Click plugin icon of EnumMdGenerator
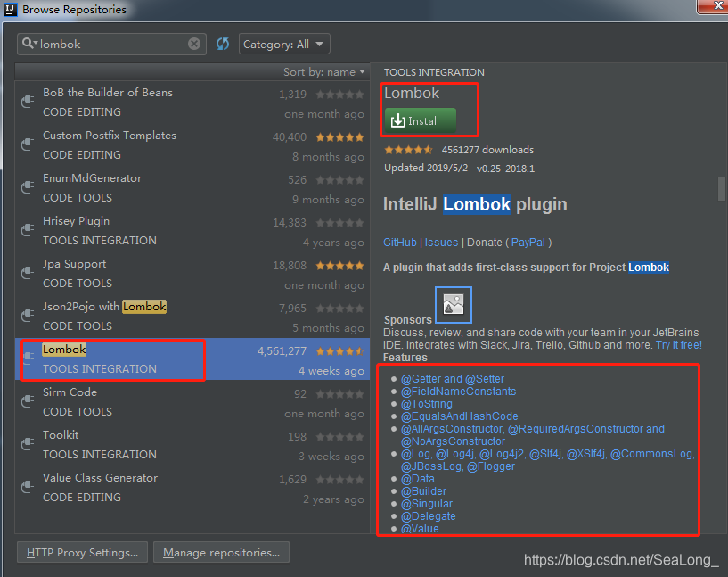Image resolution: width=728 pixels, height=577 pixels. pyautogui.click(x=28, y=187)
